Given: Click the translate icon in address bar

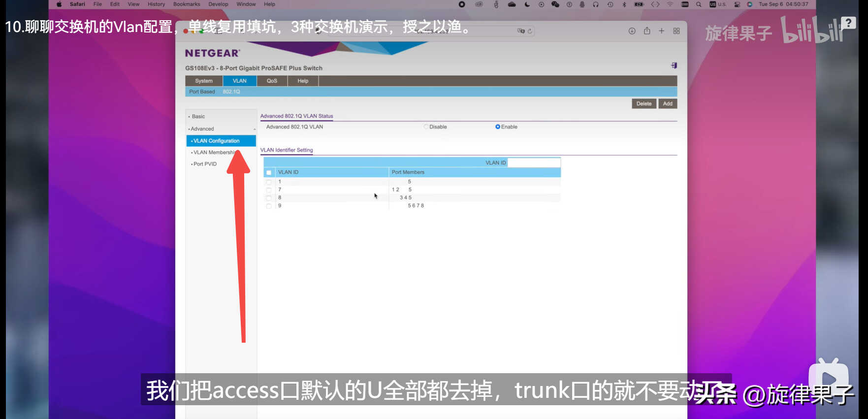Looking at the screenshot, I should [521, 31].
